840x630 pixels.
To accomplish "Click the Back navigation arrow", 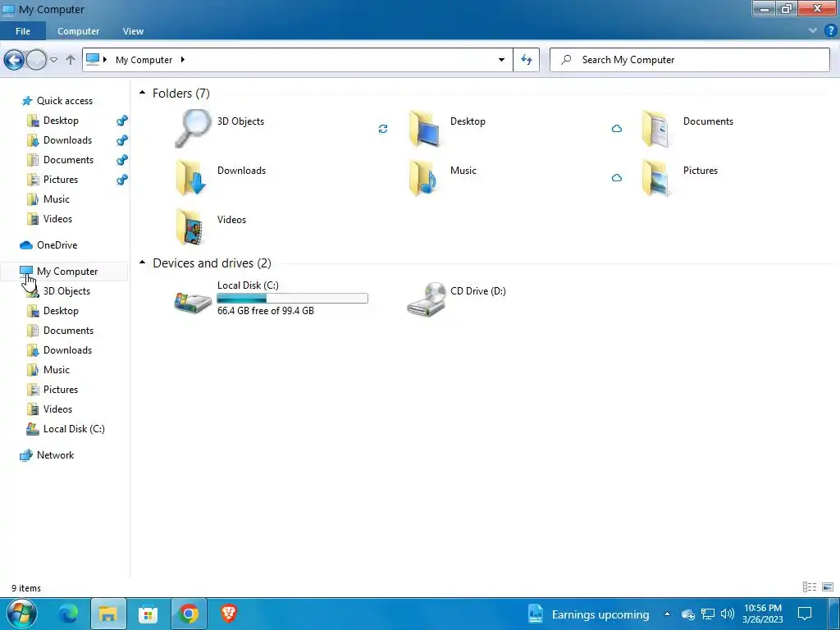I will [x=15, y=59].
